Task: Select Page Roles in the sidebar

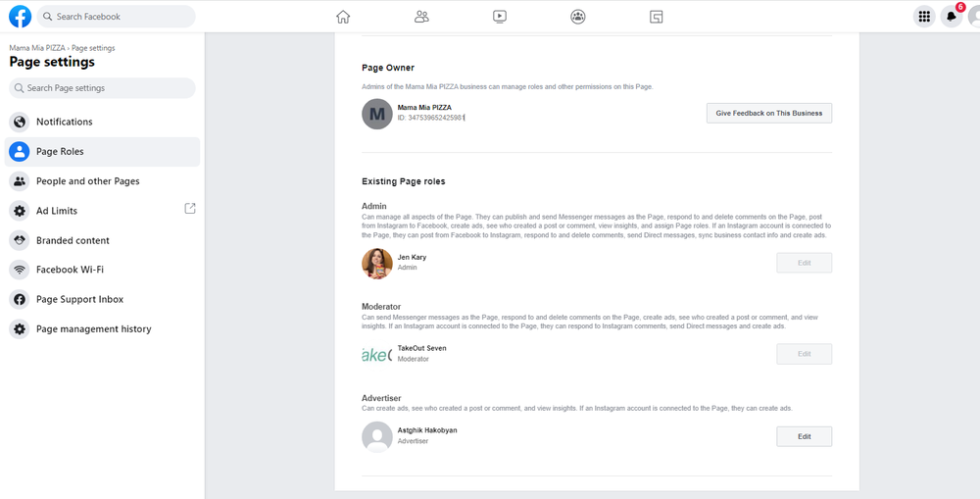Action: pos(60,152)
